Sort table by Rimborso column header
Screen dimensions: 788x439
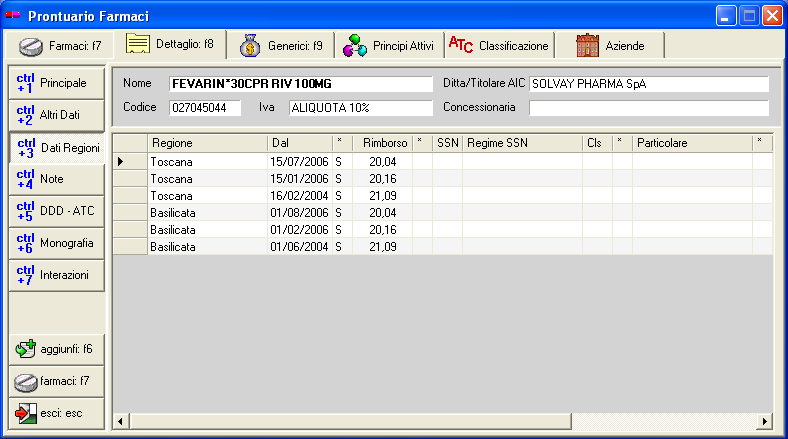[382, 143]
